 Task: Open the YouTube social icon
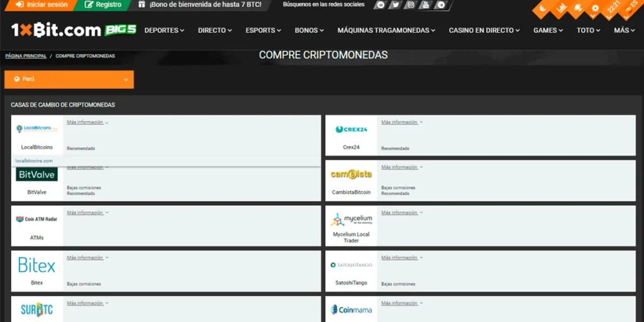(x=426, y=5)
